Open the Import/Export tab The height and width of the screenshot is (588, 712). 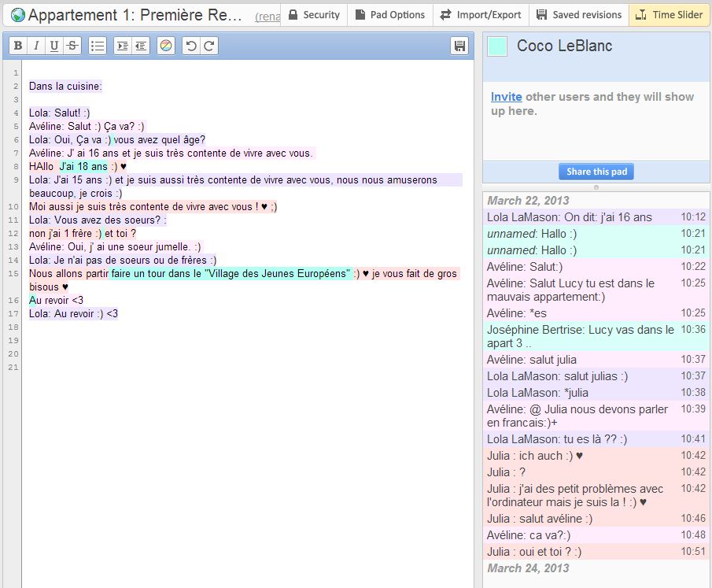[x=481, y=15]
